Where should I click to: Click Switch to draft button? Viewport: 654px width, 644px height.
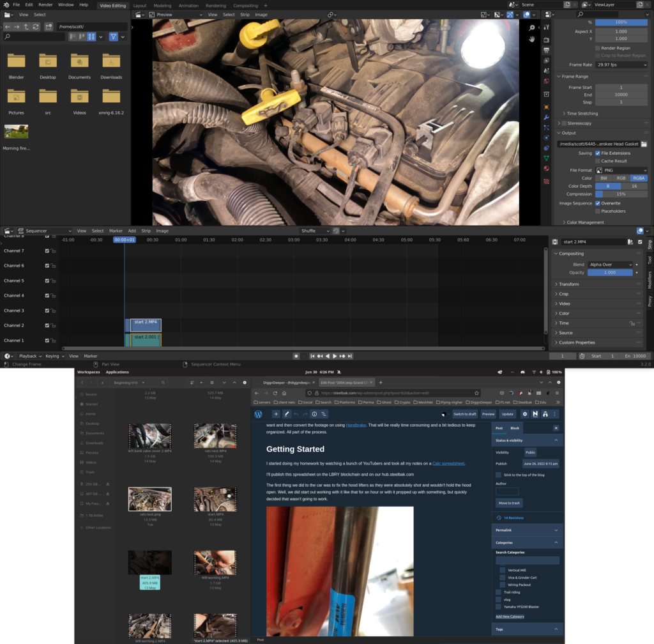coord(465,414)
